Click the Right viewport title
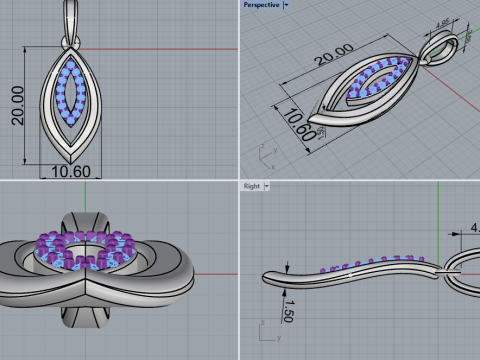This screenshot has height=360, width=480. [x=252, y=186]
